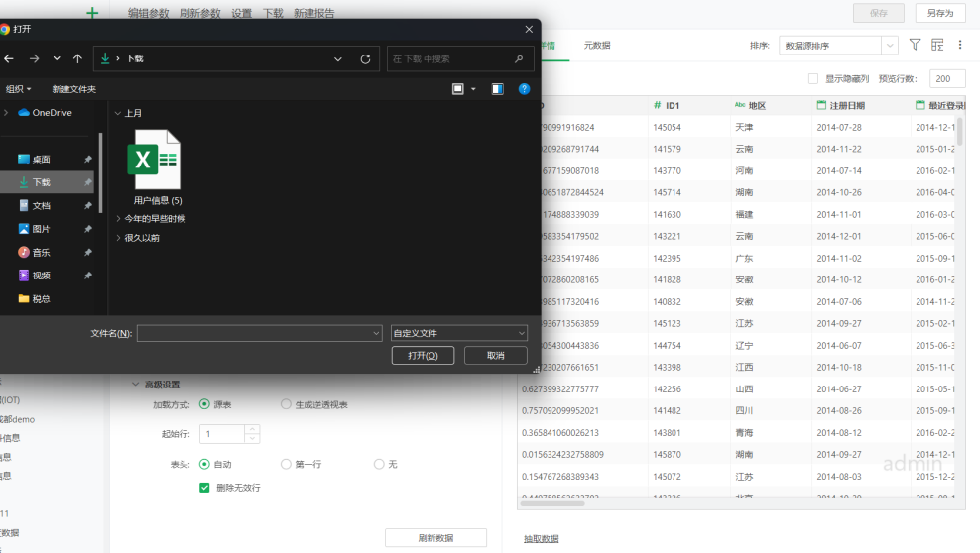The width and height of the screenshot is (980, 553).
Task: Click the 地区 column header
Action: 772,105
